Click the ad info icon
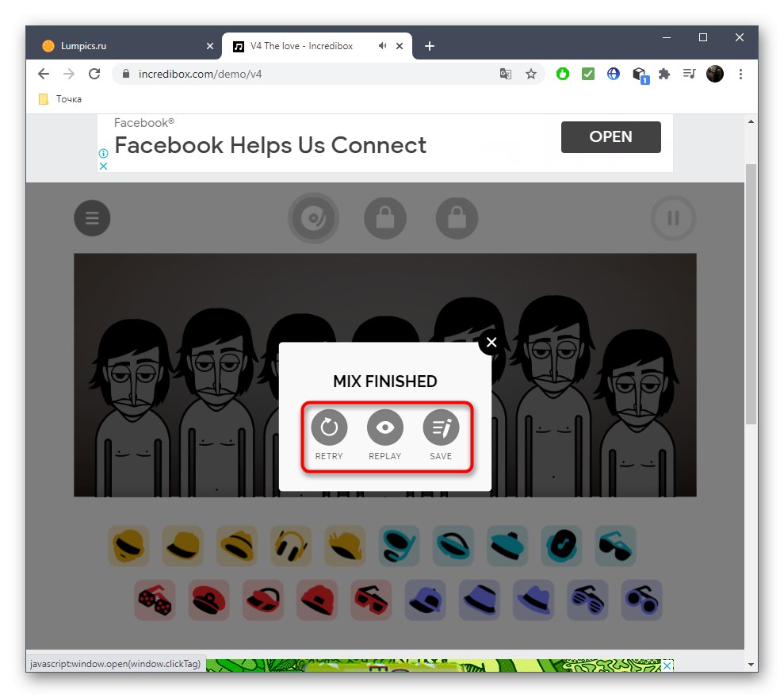 point(104,154)
